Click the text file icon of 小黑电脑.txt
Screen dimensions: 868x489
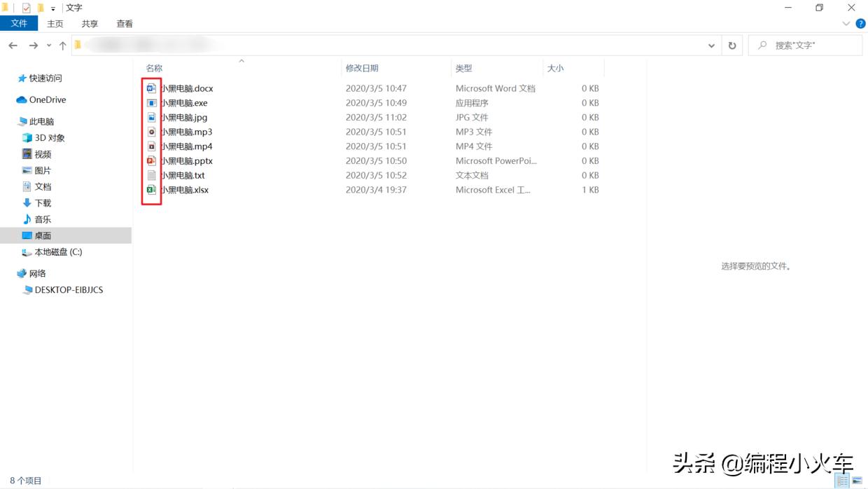151,175
